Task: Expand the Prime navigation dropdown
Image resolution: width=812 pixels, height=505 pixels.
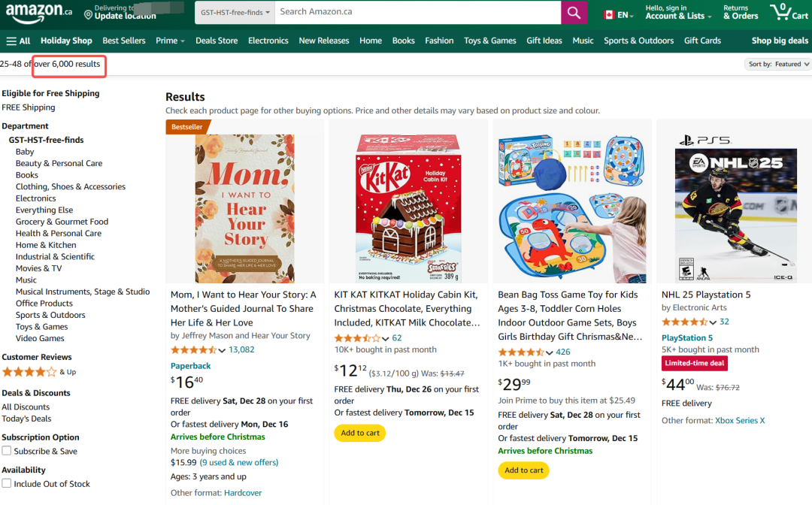Action: [x=170, y=41]
